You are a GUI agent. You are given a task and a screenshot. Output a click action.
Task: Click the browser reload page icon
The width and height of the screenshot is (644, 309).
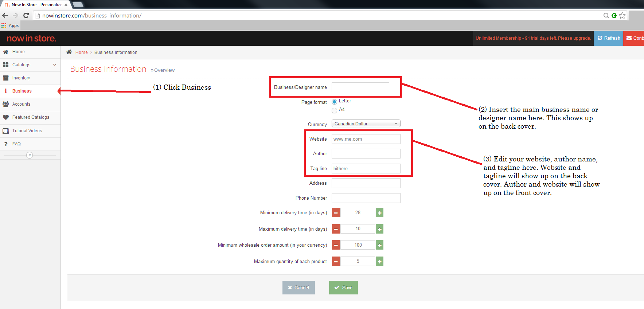pyautogui.click(x=26, y=15)
